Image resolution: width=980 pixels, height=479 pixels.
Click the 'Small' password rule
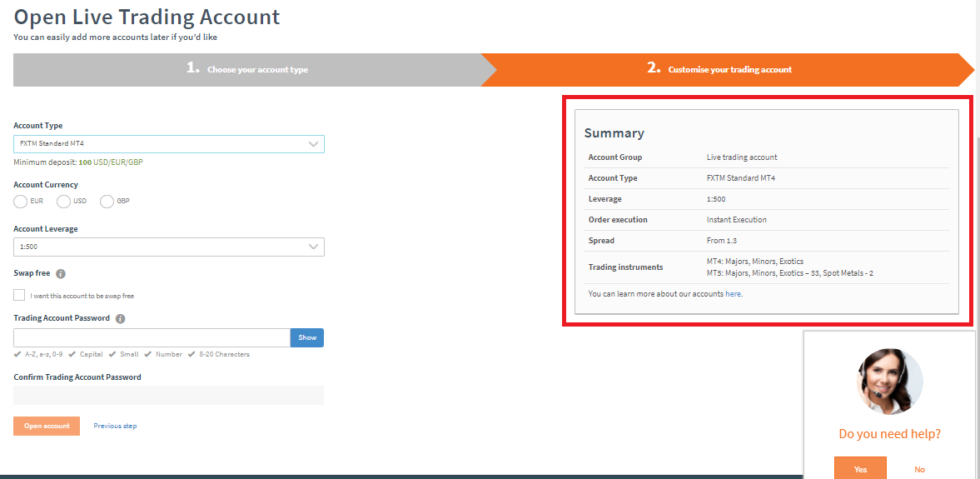pyautogui.click(x=129, y=354)
